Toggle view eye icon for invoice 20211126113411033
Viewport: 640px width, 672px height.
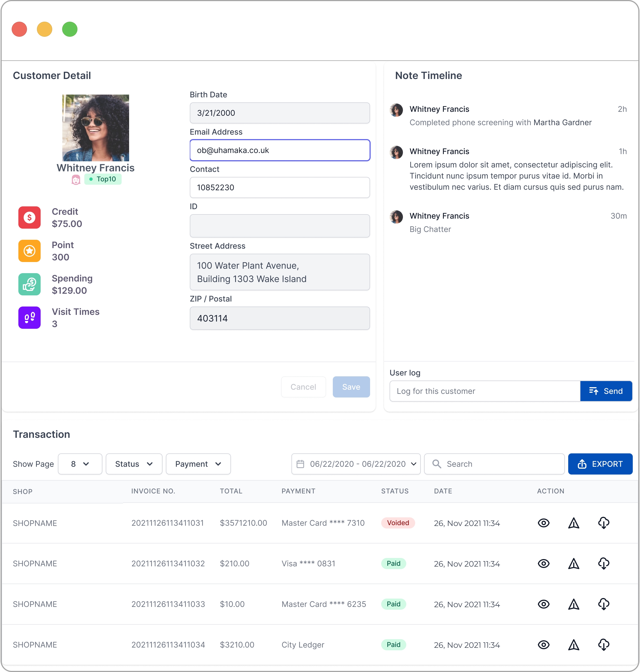[x=543, y=604]
